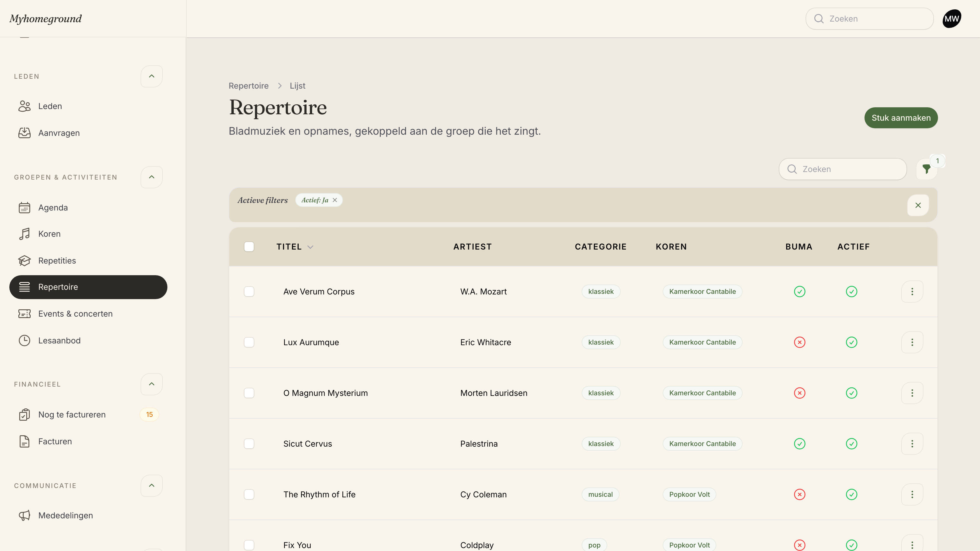Viewport: 980px width, 551px height.
Task: Click the Kamerkoor Cantabile tag for Lux Aurumque
Action: 702,342
